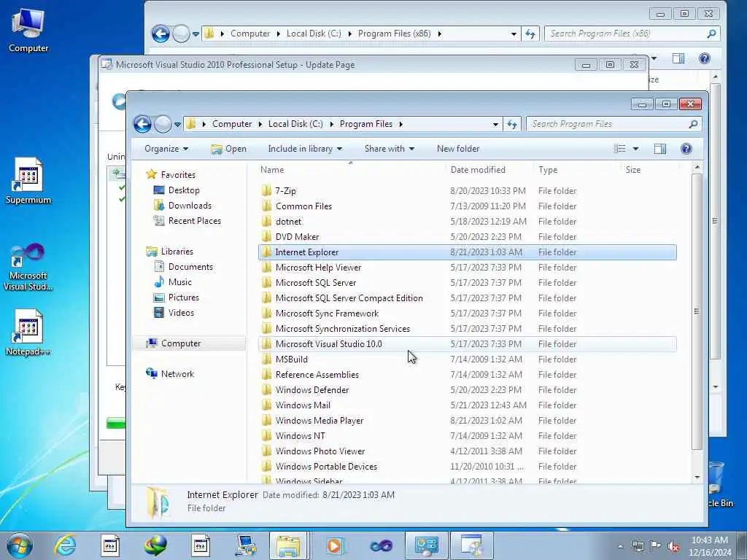
Task: Open Windows Media Player from the taskbar
Action: tap(336, 545)
